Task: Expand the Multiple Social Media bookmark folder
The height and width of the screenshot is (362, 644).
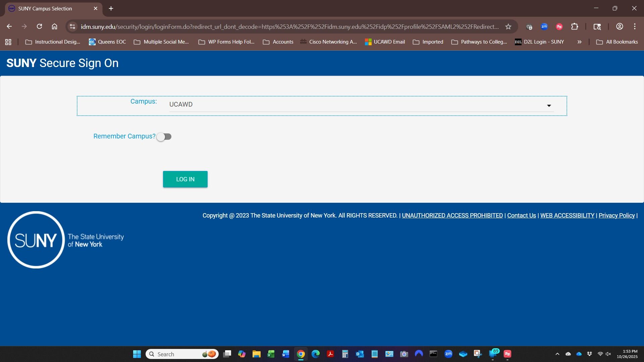Action: tap(161, 42)
